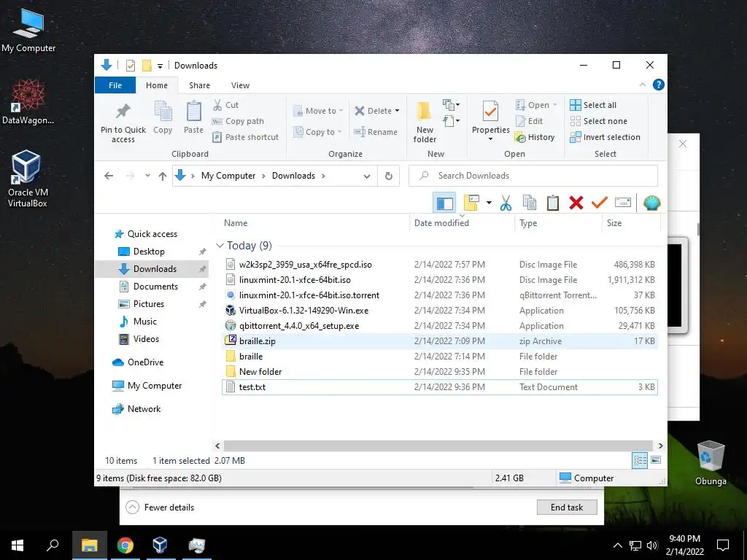The height and width of the screenshot is (560, 747).
Task: Click End task in Task Manager
Action: pos(567,507)
